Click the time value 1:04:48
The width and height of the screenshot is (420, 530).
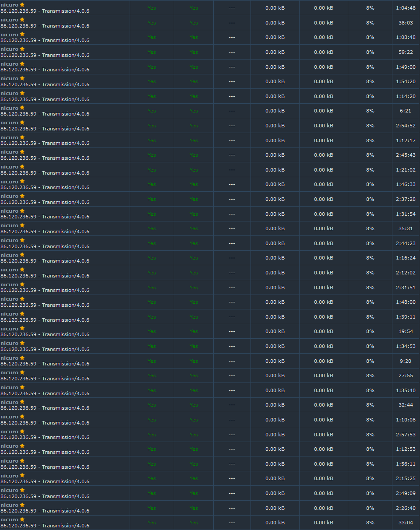coord(406,8)
